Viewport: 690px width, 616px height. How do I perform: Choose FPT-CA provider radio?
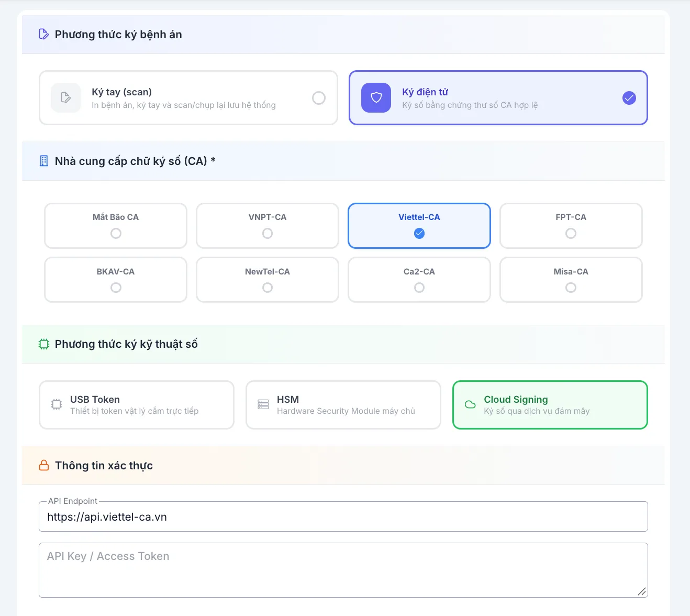click(x=571, y=233)
